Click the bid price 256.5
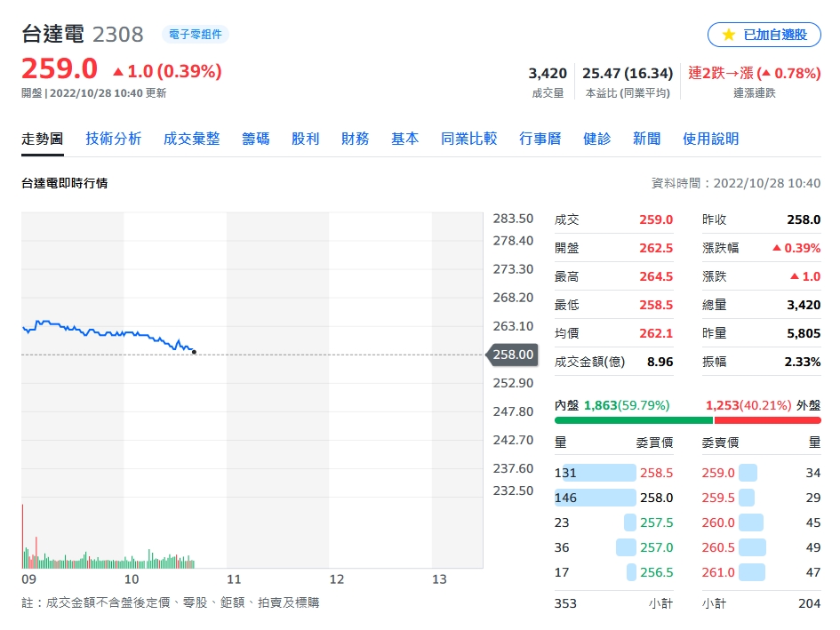This screenshot has width=840, height=630. [656, 572]
